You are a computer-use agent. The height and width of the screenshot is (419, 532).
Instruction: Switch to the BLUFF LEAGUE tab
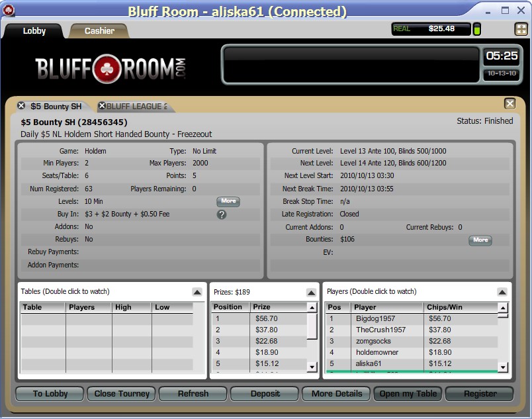(x=137, y=106)
